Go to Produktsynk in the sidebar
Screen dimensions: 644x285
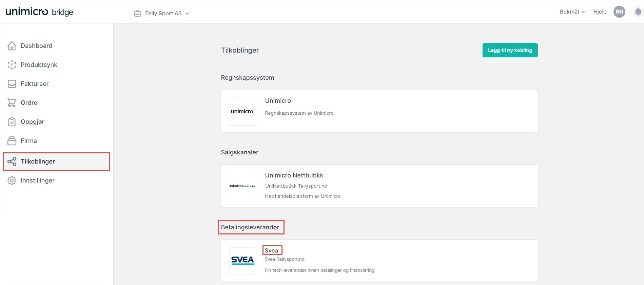click(x=39, y=65)
